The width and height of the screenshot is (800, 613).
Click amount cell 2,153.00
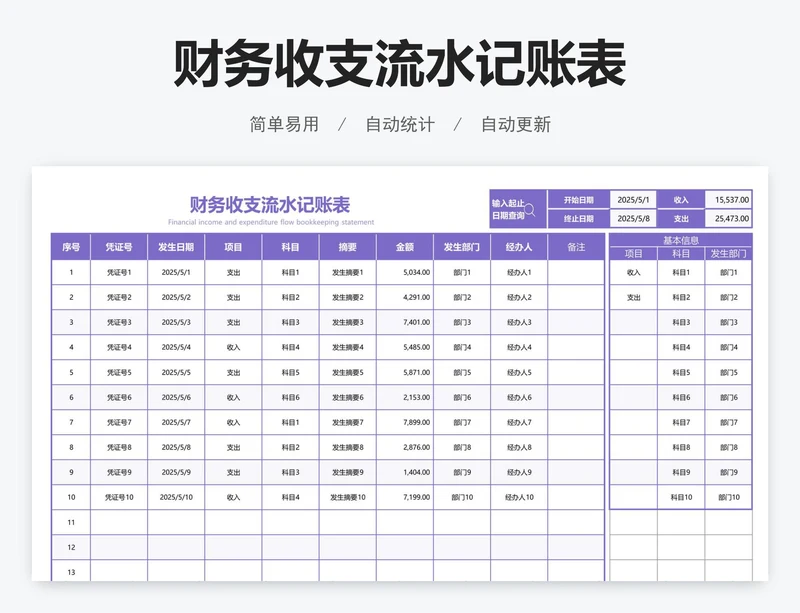point(405,397)
